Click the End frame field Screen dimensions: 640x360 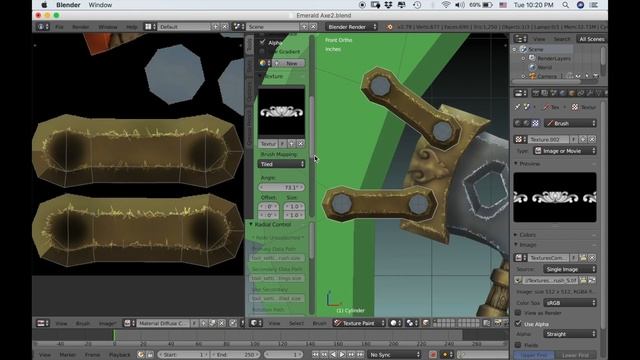click(x=235, y=355)
